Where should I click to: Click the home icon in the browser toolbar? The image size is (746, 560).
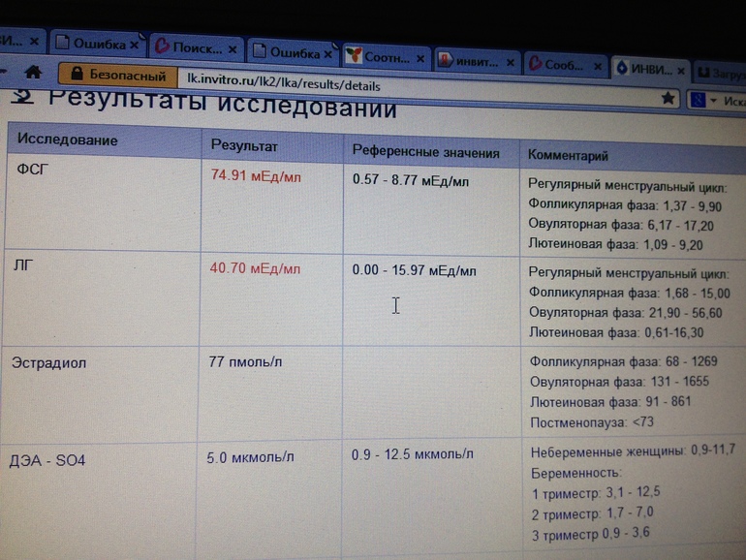pyautogui.click(x=33, y=73)
